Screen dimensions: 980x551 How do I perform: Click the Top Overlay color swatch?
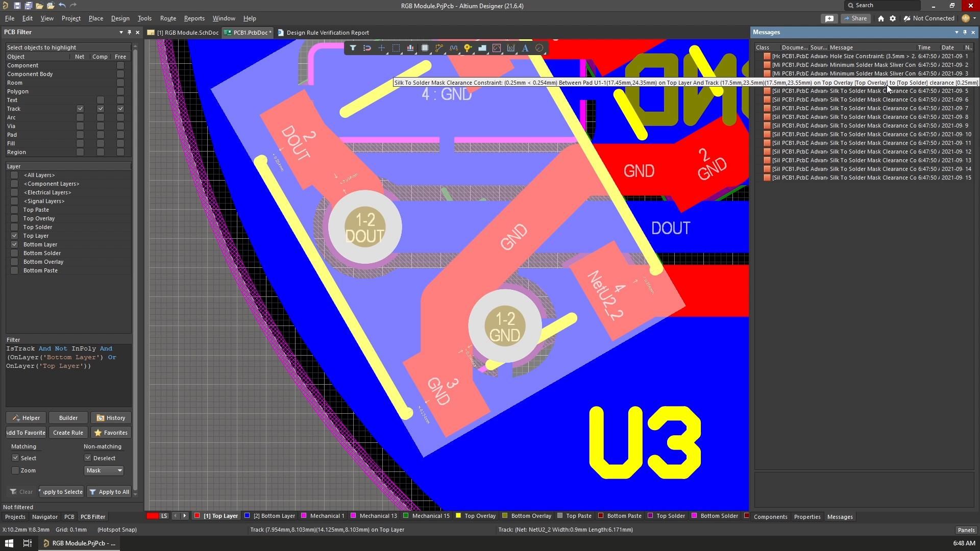point(458,516)
